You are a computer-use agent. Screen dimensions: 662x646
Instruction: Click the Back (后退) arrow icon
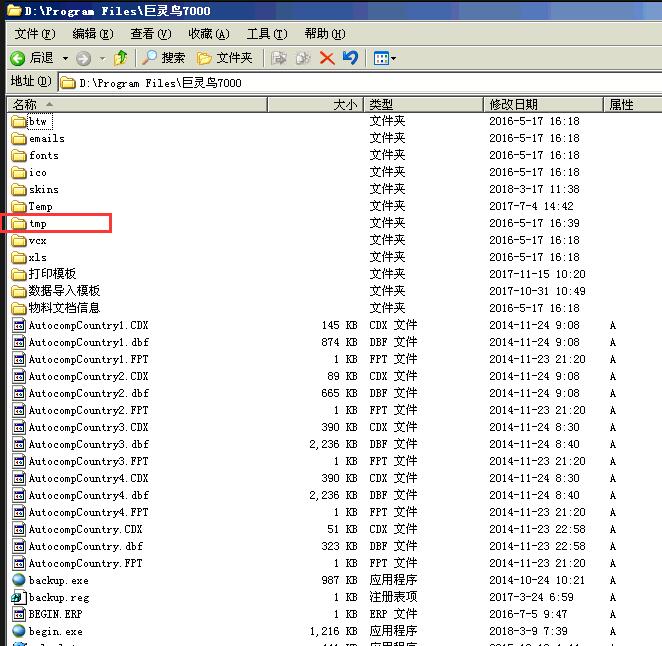click(18, 58)
